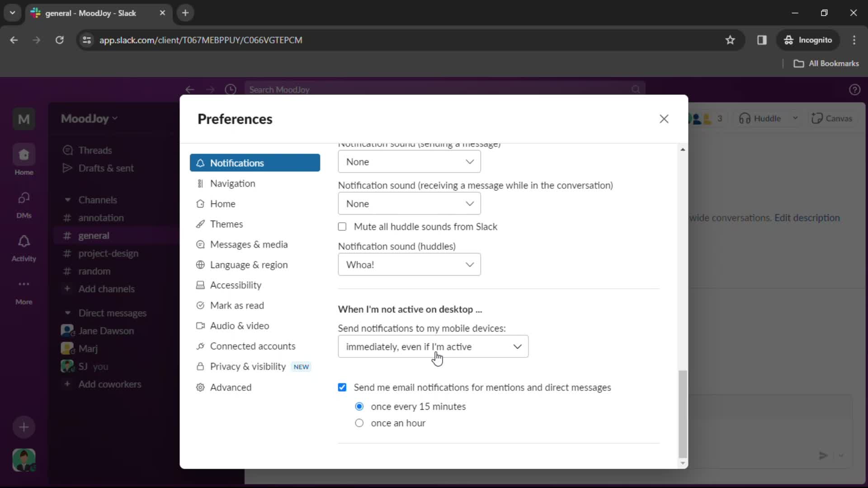The image size is (868, 488).
Task: Enable send email notifications checkbox
Action: click(x=342, y=387)
